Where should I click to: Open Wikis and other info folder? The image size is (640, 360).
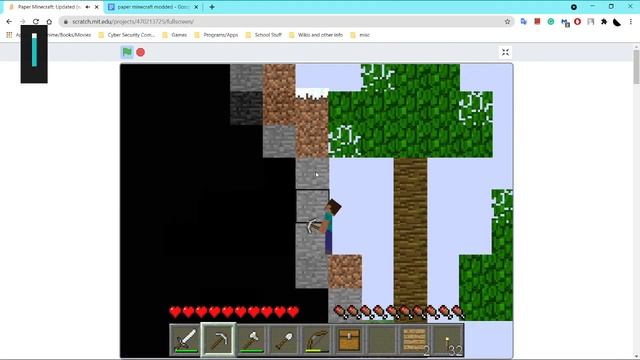tap(316, 35)
